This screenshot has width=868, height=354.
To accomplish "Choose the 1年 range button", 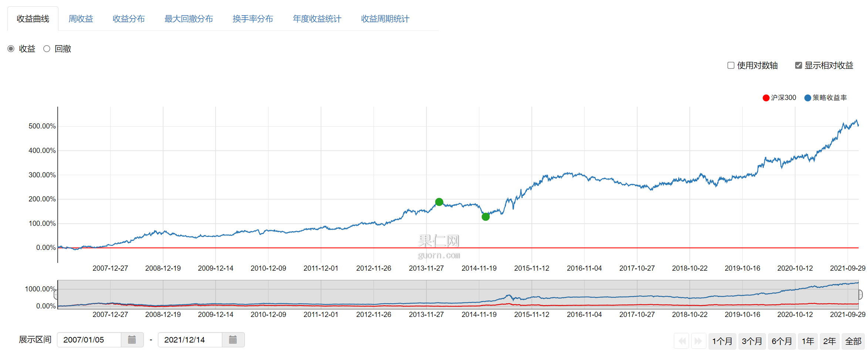I will click(x=808, y=341).
